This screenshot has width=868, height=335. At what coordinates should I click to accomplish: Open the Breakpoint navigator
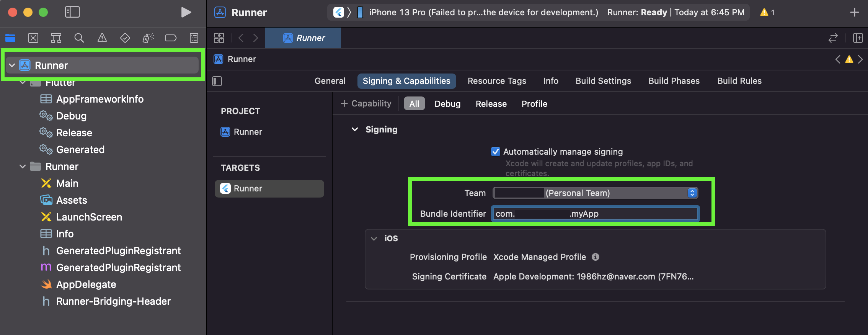[x=171, y=38]
